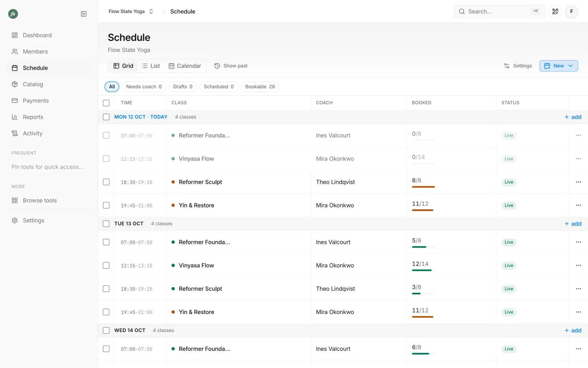This screenshot has width=588, height=368.
Task: Collapse the sidebar panel icon
Action: (84, 14)
